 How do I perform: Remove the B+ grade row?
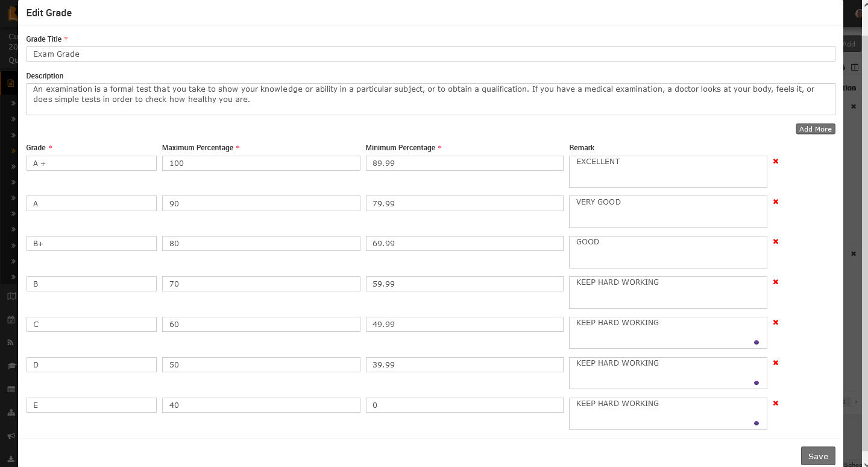(776, 241)
